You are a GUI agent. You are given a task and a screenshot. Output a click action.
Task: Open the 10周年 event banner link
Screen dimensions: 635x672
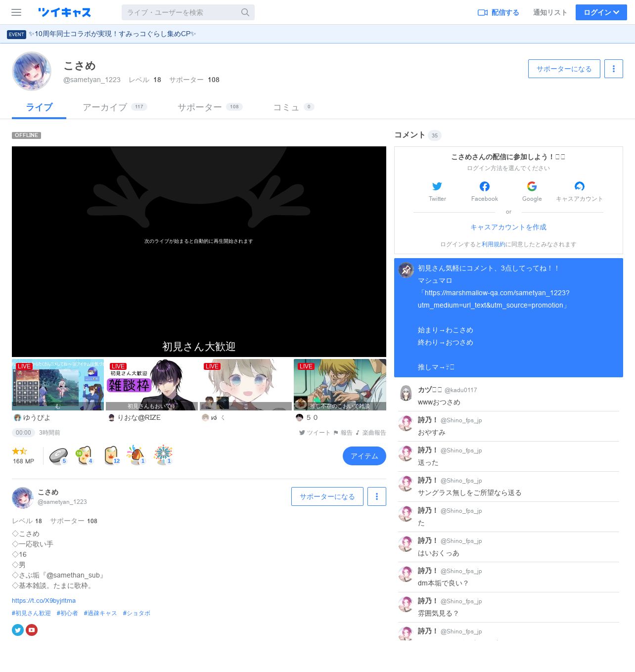tap(113, 34)
